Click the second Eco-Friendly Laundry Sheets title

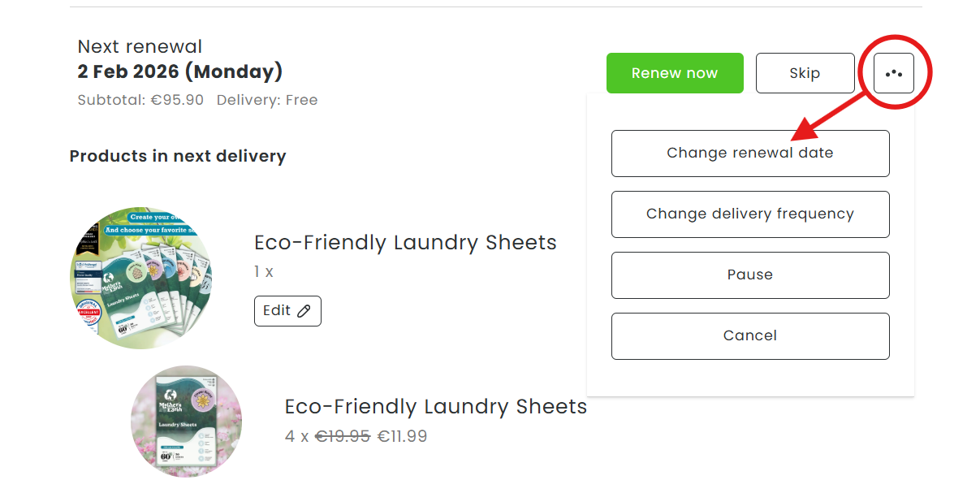coord(435,407)
